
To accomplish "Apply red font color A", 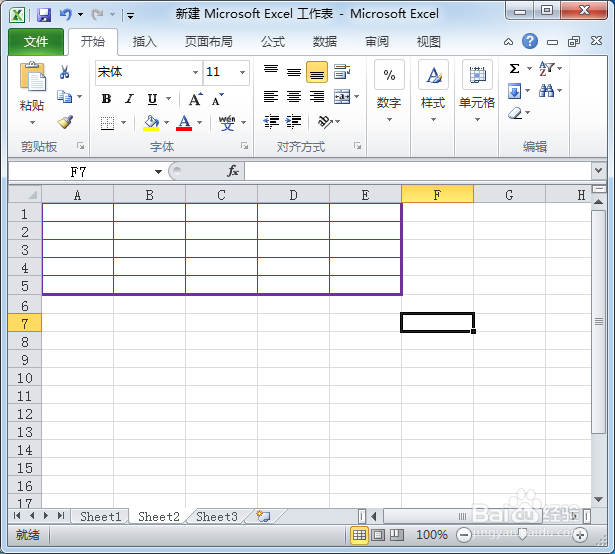I will (184, 123).
